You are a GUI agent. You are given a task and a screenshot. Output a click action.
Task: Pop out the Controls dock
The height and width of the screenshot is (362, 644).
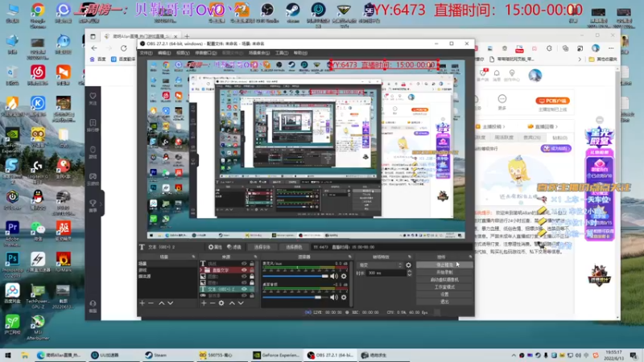[470, 257]
